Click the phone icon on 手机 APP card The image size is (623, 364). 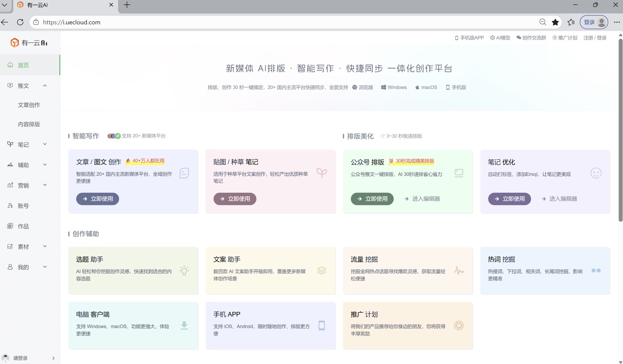coord(321,325)
